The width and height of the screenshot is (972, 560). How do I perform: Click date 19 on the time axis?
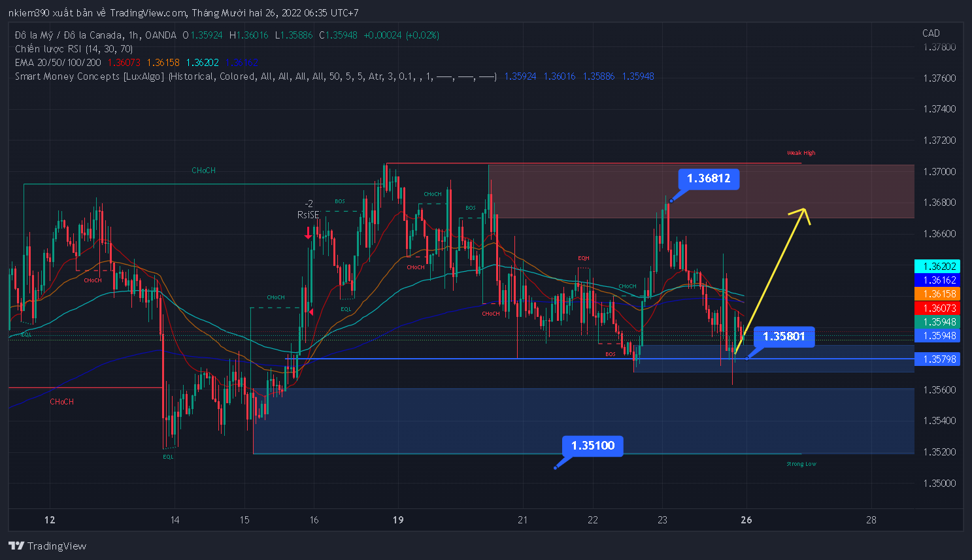398,520
